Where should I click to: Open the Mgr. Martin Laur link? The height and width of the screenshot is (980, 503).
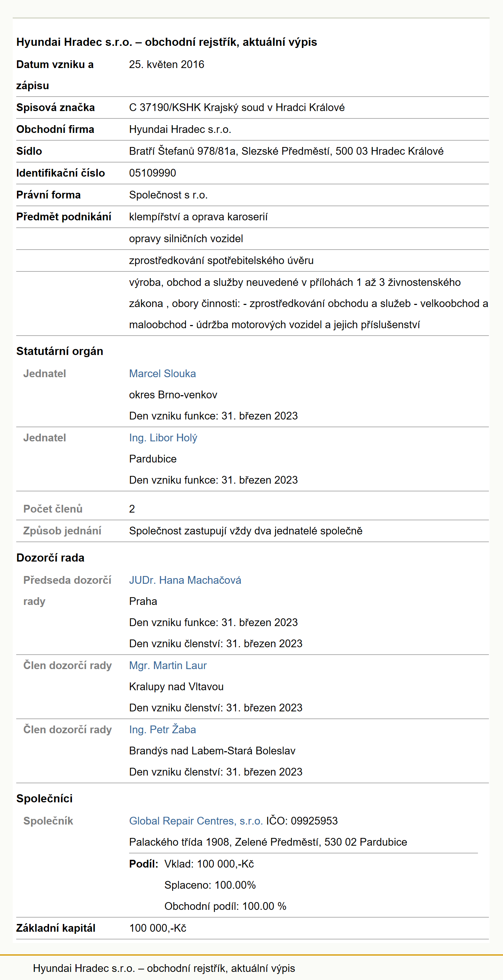(x=168, y=666)
